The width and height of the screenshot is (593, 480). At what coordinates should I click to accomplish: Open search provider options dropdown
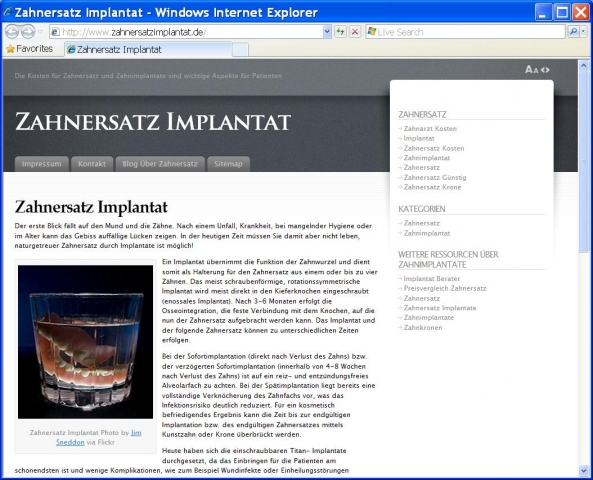583,32
